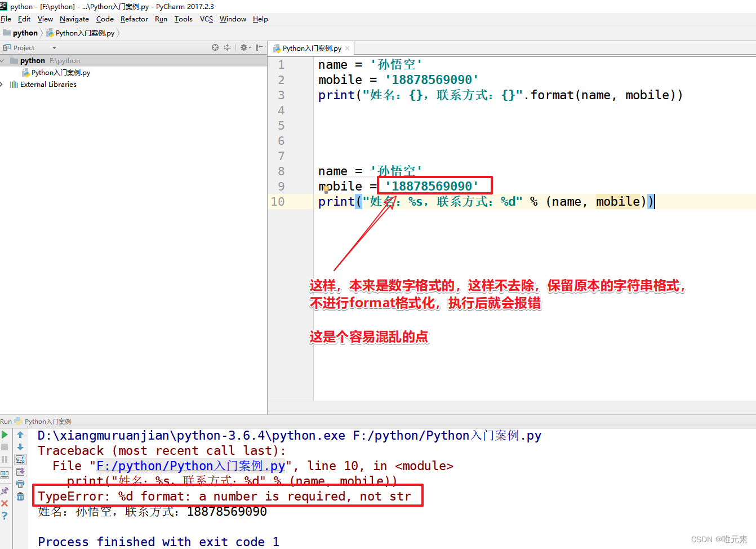This screenshot has height=549, width=756.
Task: Toggle pause output in the Run panel
Action: pos(5,459)
